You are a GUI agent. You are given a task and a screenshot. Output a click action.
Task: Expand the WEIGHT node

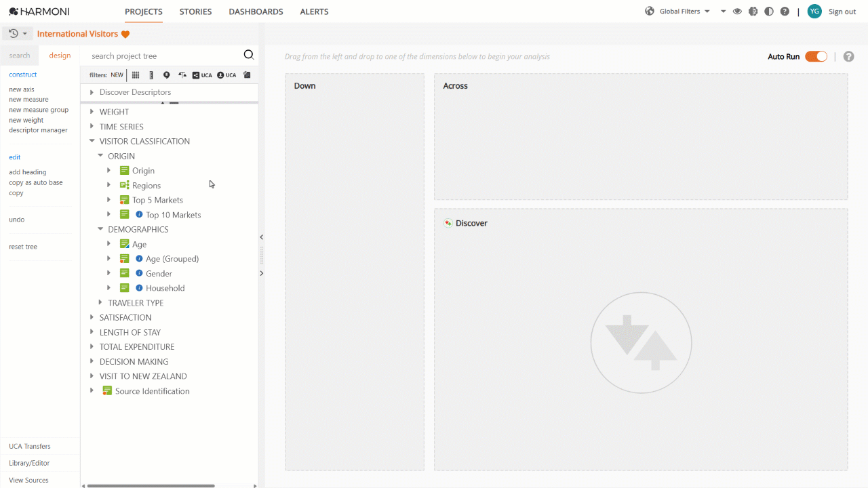92,112
